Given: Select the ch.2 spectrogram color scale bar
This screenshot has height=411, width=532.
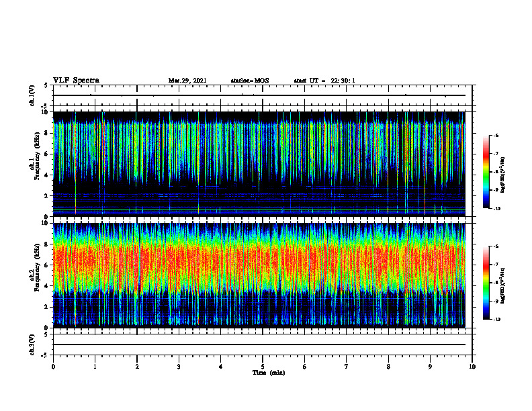Looking at the screenshot, I should point(486,283).
